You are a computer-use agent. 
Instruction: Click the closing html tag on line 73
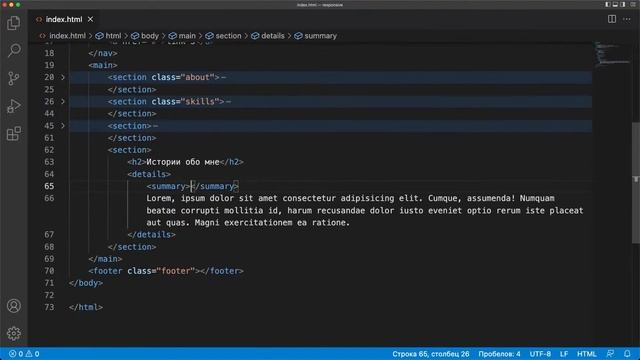[x=86, y=307]
